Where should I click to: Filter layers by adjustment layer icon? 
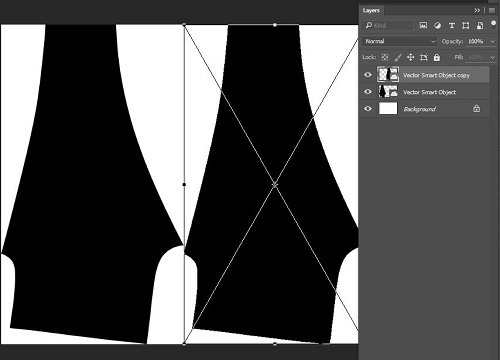pyautogui.click(x=437, y=25)
